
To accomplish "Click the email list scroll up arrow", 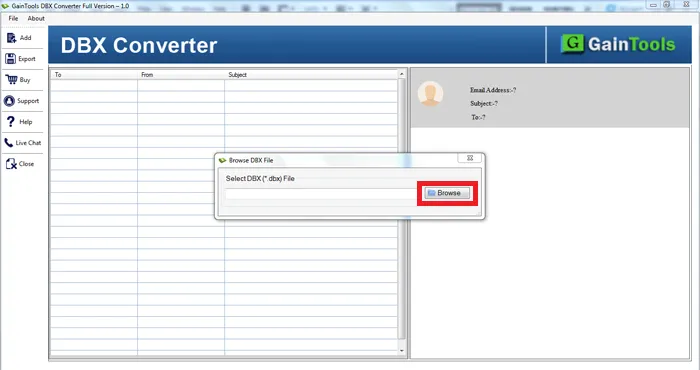I will coord(401,74).
